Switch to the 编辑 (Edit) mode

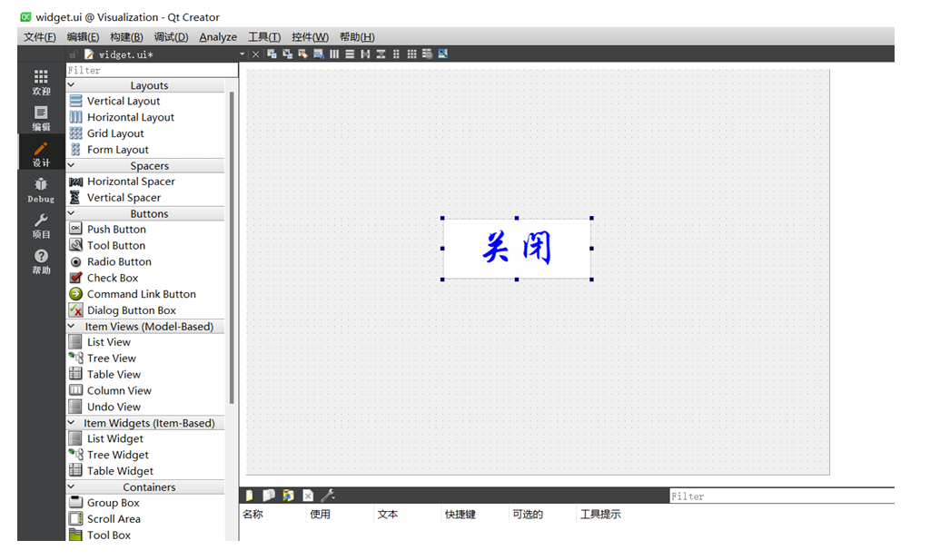tap(41, 117)
